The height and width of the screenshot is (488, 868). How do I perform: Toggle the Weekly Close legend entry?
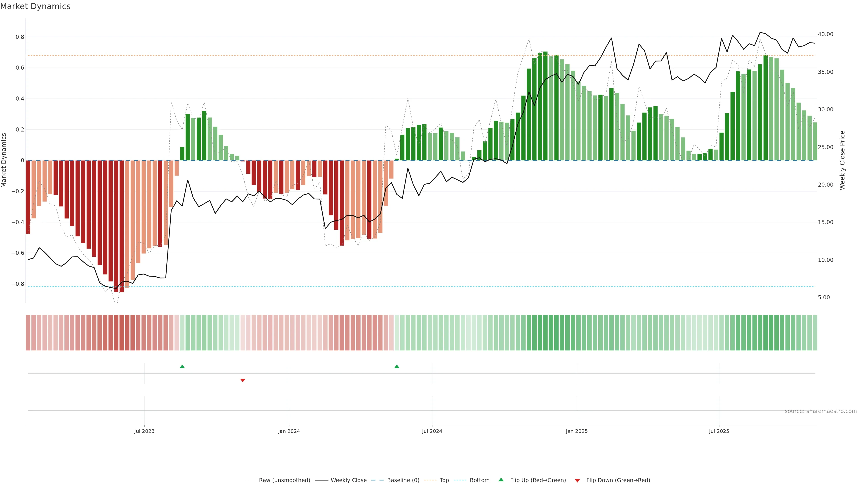point(348,480)
